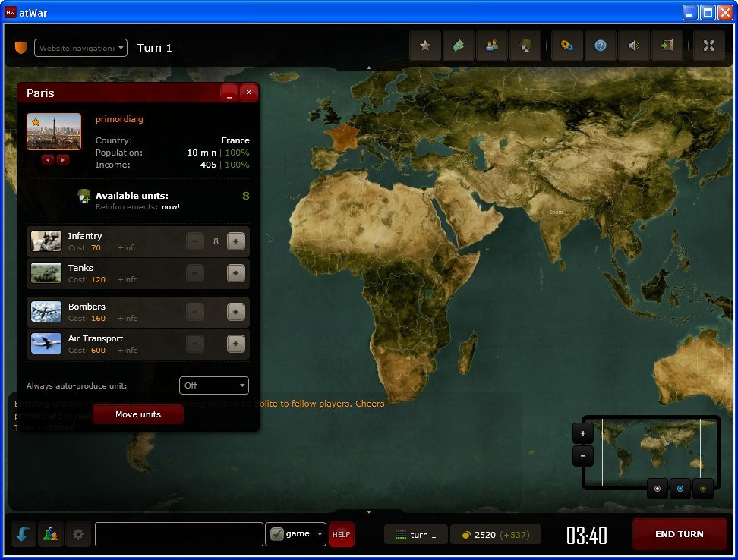
Task: Click the END TURN button
Action: tap(680, 534)
